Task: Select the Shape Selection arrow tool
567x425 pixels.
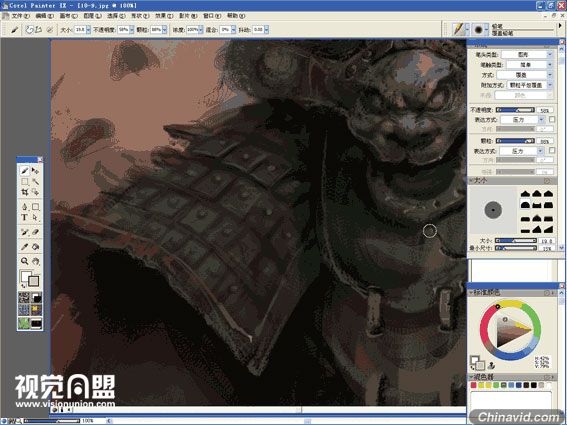Action: 35,217
